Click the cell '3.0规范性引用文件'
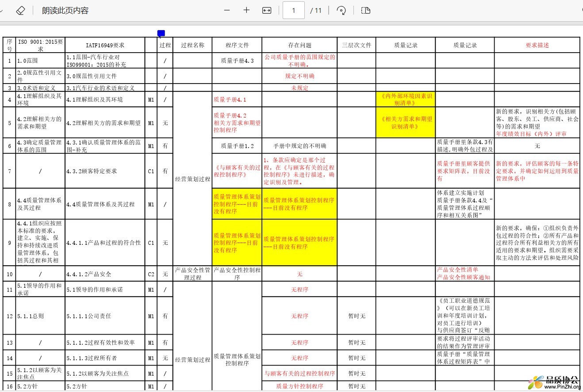Image resolution: width=583 pixels, height=392 pixels. pos(105,76)
